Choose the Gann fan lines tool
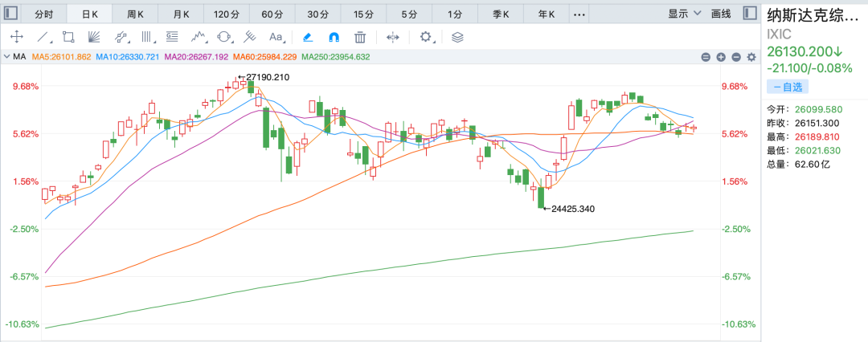 click(x=95, y=38)
